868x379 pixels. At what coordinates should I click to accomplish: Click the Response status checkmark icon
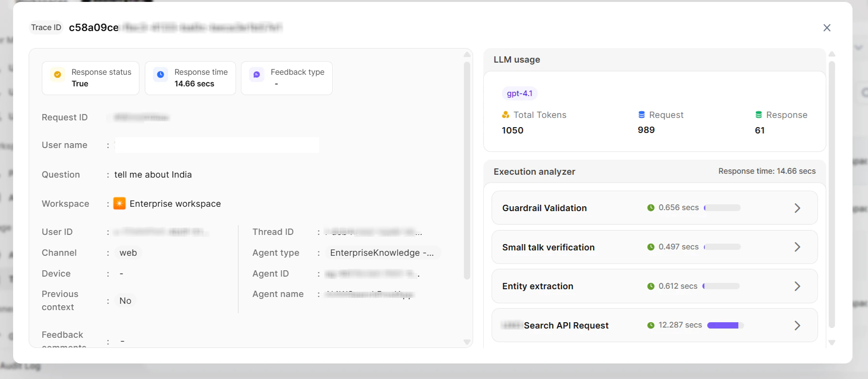[x=57, y=74]
